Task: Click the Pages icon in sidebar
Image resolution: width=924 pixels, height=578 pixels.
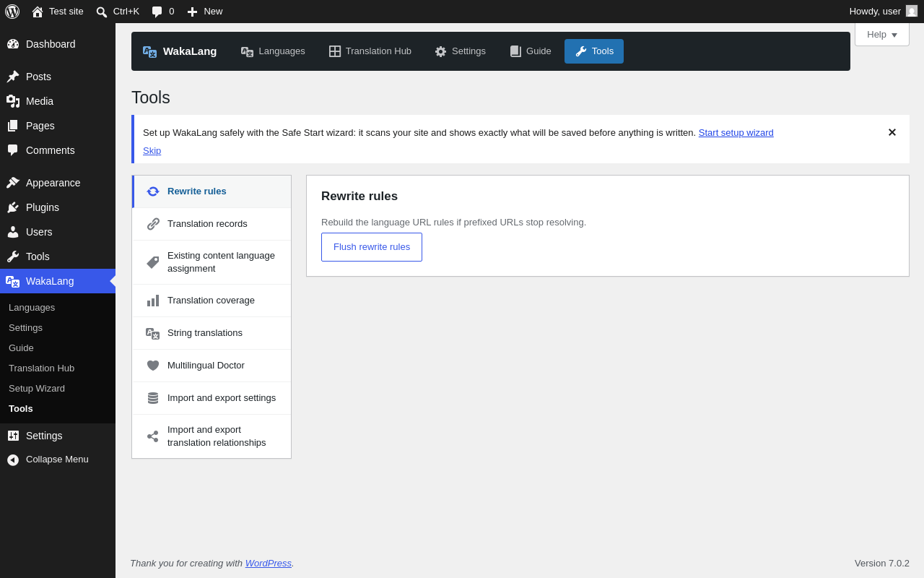Action: point(13,126)
